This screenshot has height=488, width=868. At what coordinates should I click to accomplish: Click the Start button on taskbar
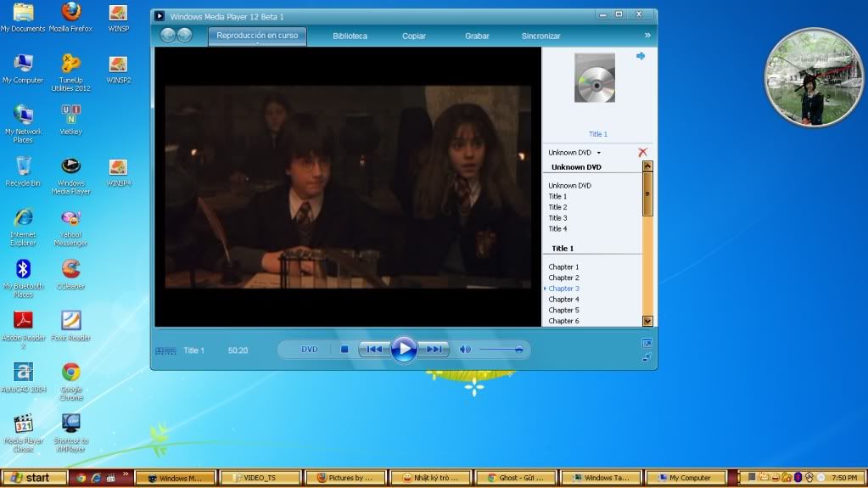pyautogui.click(x=34, y=478)
